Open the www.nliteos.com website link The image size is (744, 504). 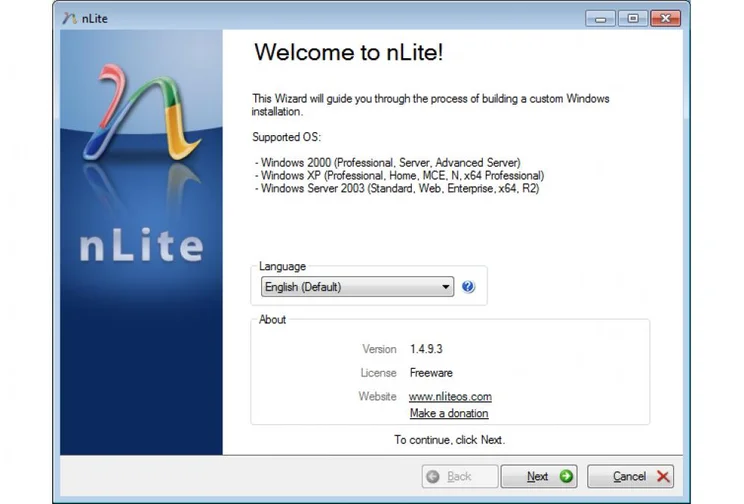(x=450, y=396)
